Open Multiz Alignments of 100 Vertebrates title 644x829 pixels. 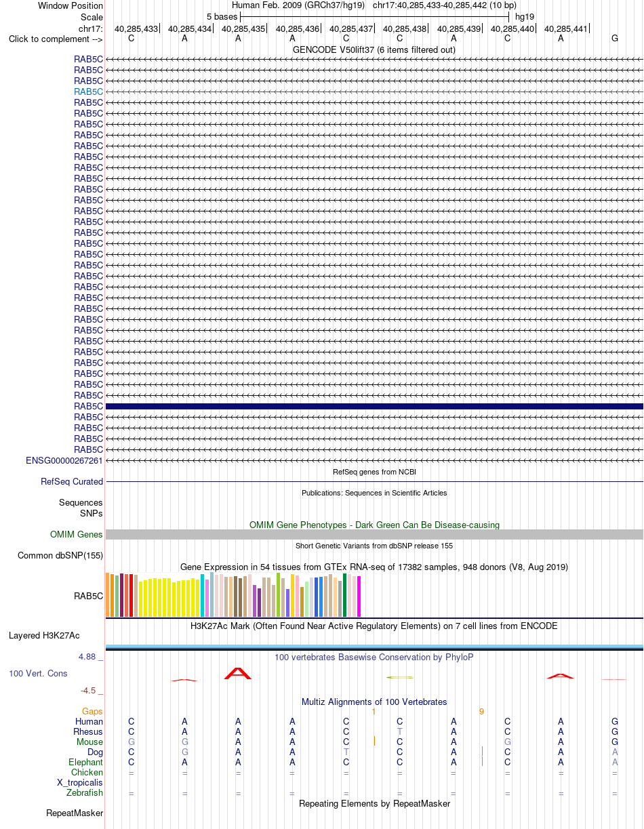point(374,702)
